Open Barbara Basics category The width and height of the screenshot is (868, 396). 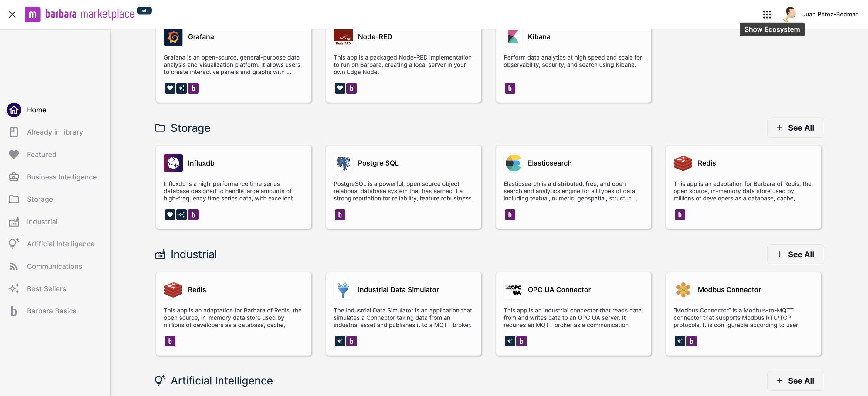click(x=52, y=311)
